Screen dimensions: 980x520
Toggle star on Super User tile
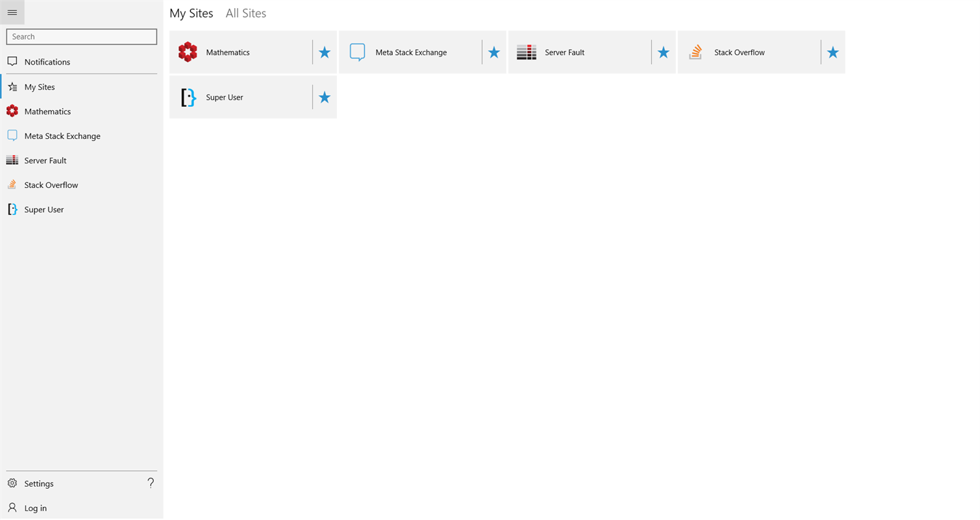point(325,97)
